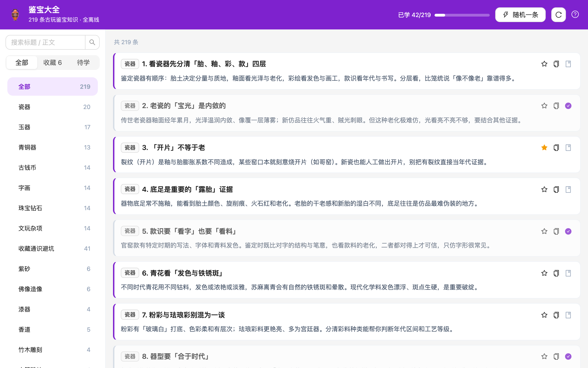This screenshot has height=368, width=588.
Task: Select 紫砂 category in sidebar
Action: point(52,269)
